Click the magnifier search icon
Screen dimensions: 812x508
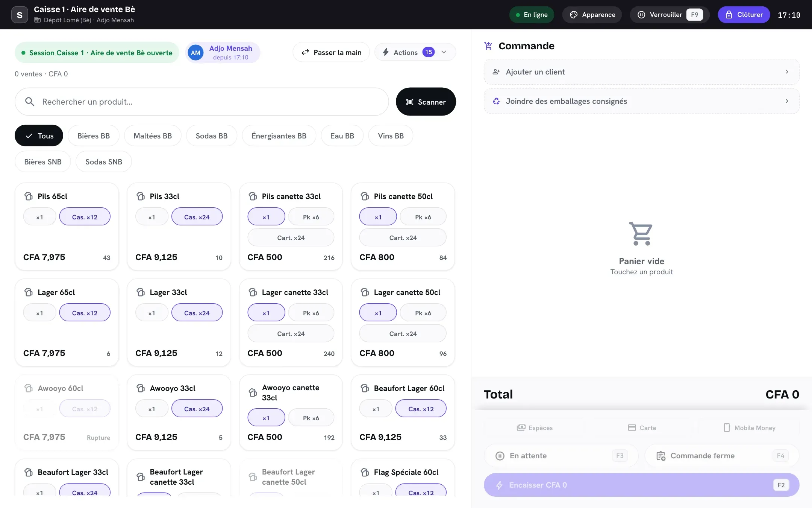pos(30,102)
